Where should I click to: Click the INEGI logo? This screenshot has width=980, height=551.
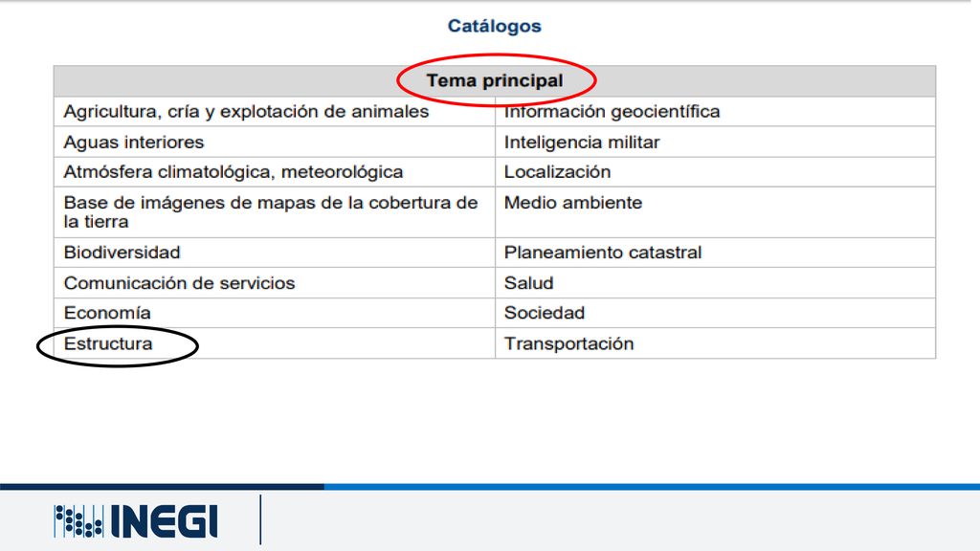[x=136, y=521]
